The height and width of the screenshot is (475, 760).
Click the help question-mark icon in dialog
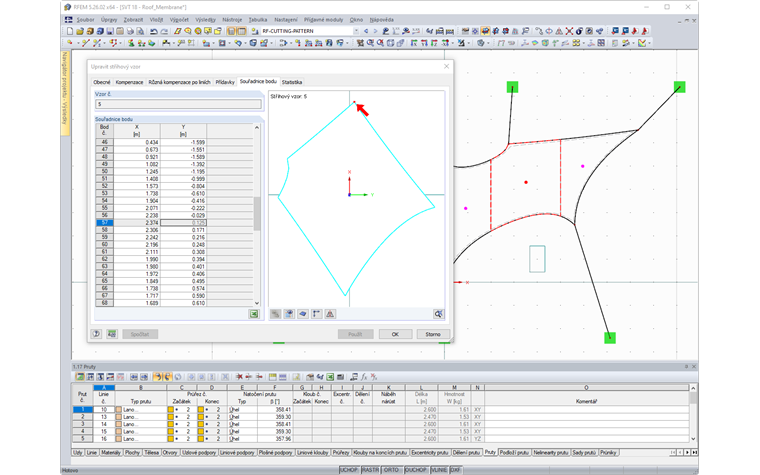96,334
